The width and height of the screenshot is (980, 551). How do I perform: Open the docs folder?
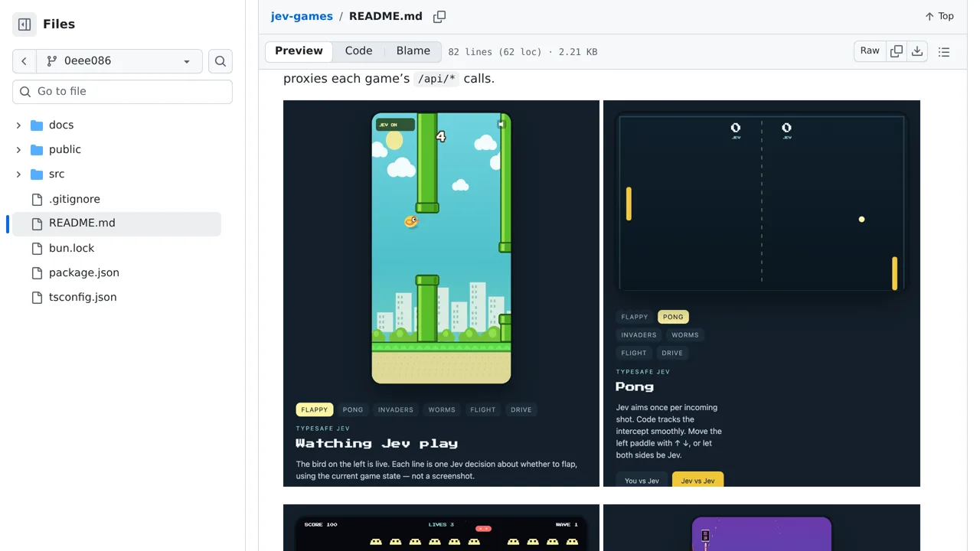(61, 125)
